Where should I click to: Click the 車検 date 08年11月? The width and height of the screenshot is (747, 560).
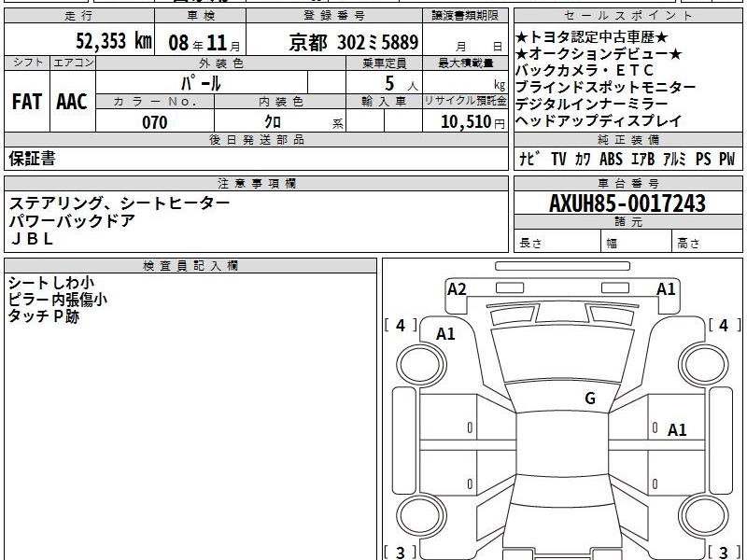[204, 42]
